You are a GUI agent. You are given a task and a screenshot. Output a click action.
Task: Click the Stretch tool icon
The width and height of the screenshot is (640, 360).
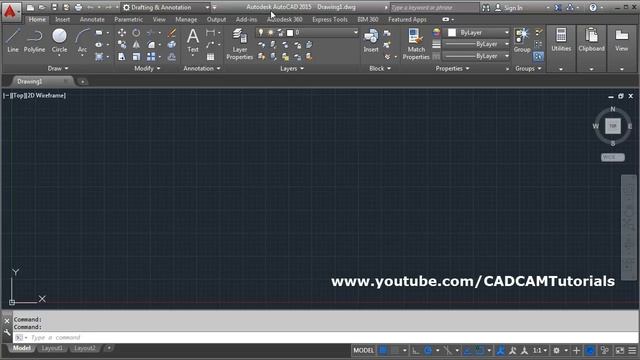click(x=122, y=57)
